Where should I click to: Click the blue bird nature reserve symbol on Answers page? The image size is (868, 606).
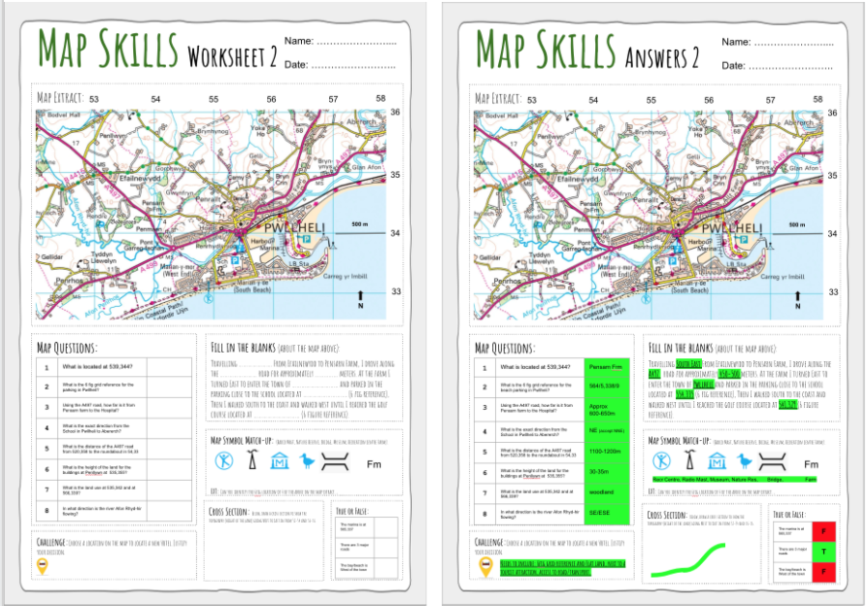click(744, 460)
